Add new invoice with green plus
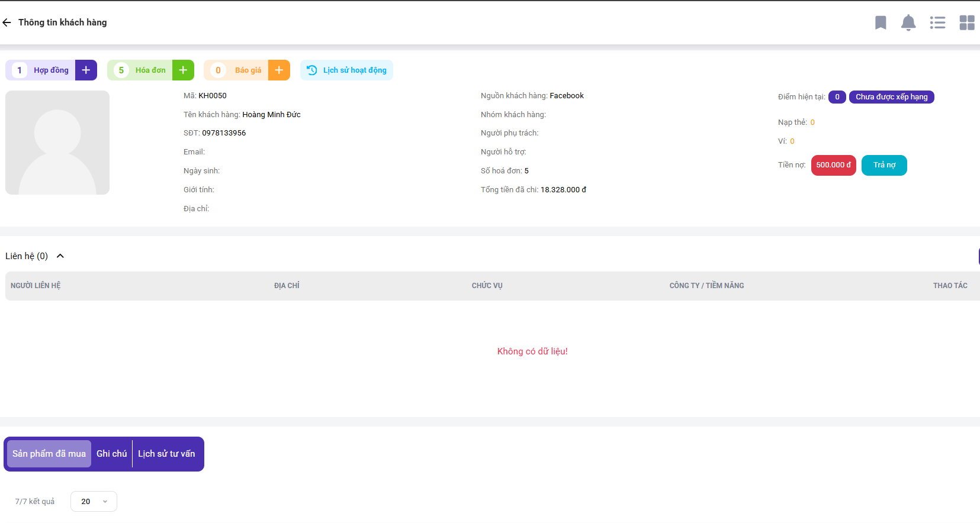The image size is (980, 523). click(x=183, y=70)
